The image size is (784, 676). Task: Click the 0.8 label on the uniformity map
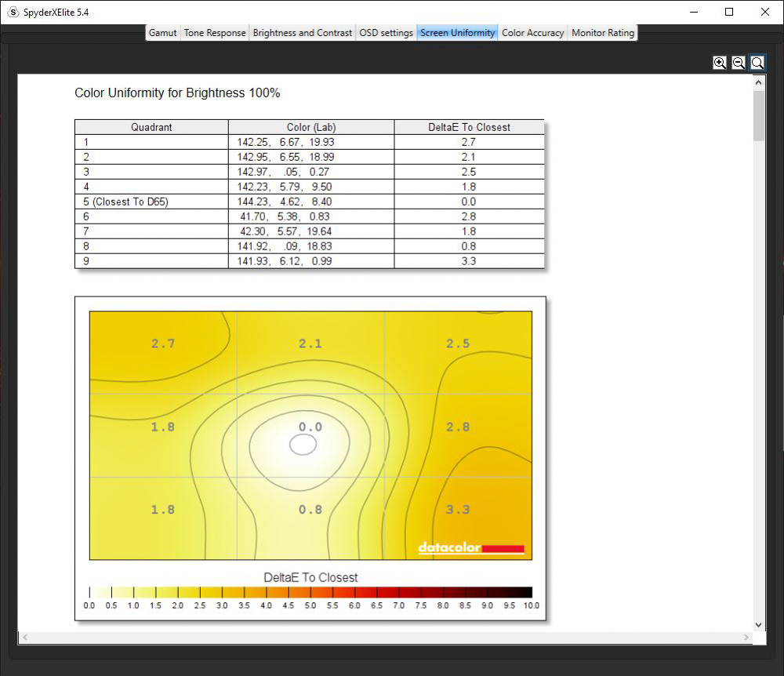pos(310,510)
